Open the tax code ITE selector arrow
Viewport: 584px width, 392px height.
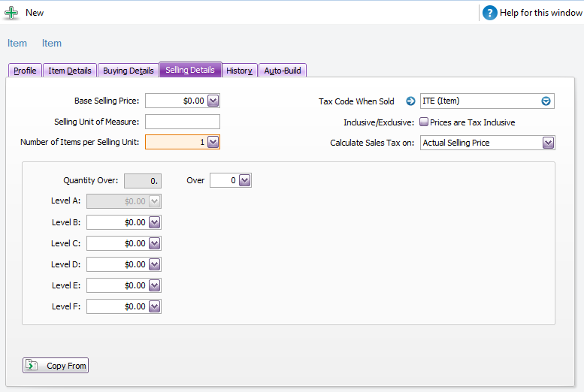point(546,101)
